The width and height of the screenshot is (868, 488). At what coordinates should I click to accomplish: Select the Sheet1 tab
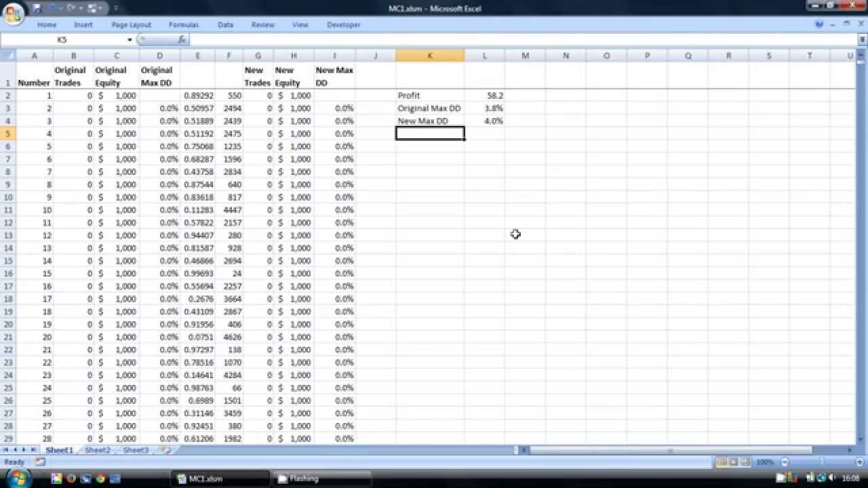(59, 450)
